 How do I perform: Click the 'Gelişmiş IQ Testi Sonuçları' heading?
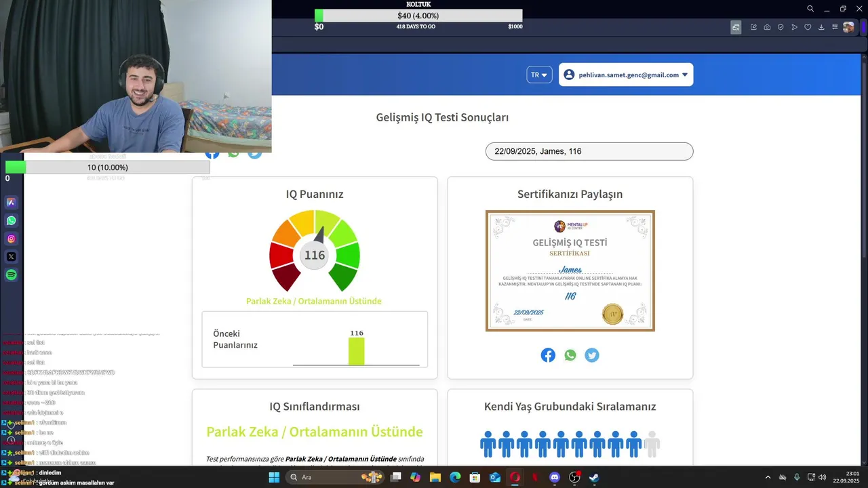tap(442, 117)
